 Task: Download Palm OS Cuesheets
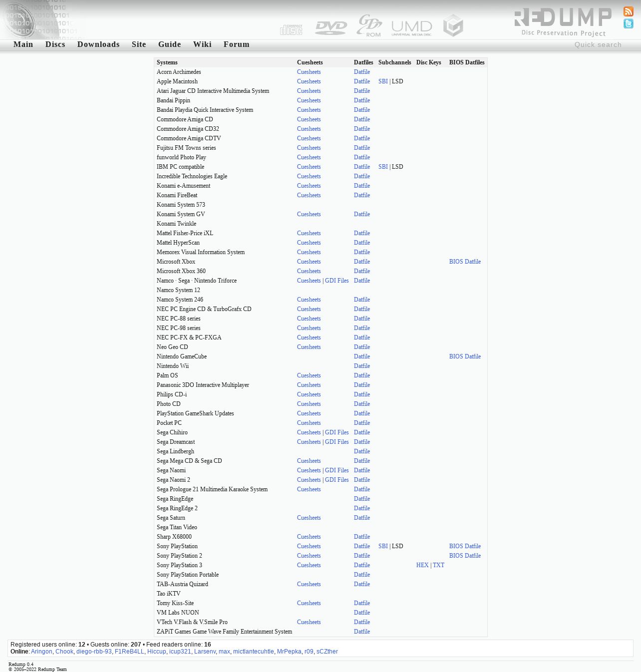click(309, 375)
